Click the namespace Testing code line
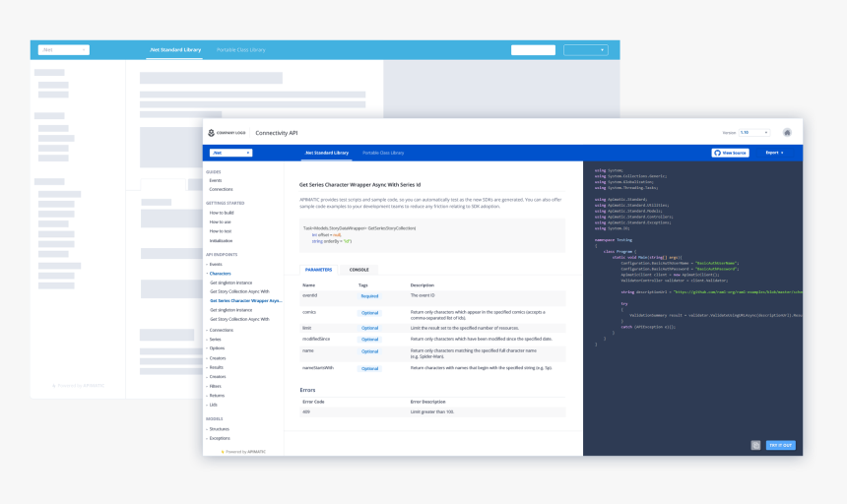847x504 pixels. 614,239
